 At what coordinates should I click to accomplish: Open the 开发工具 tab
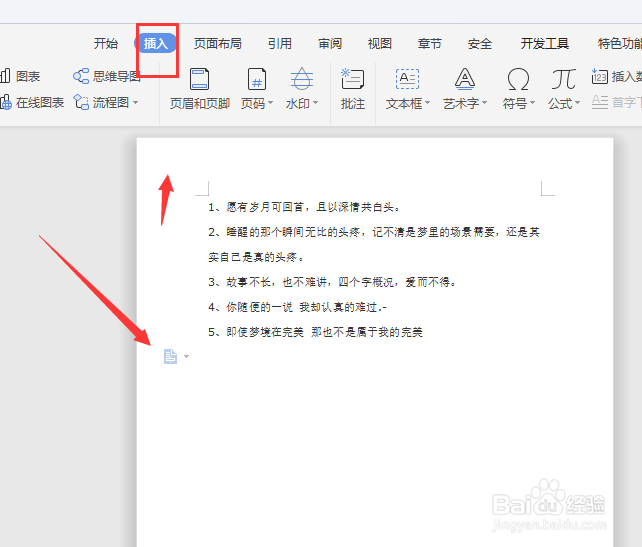[545, 43]
